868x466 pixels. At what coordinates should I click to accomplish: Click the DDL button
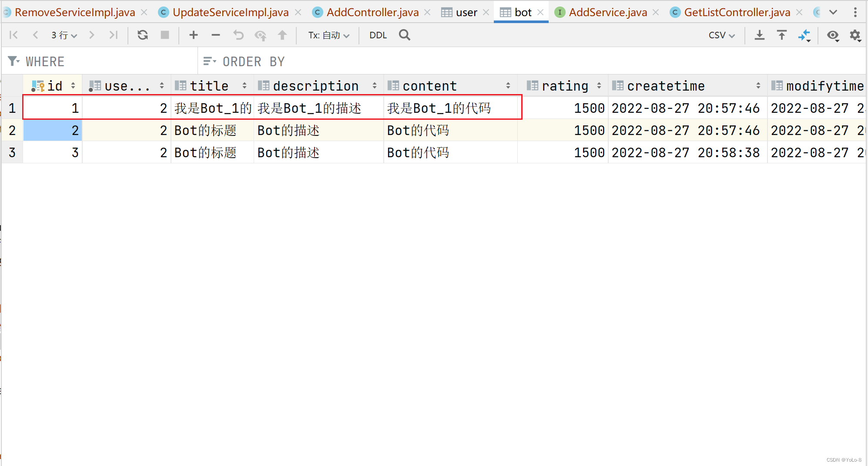point(378,35)
